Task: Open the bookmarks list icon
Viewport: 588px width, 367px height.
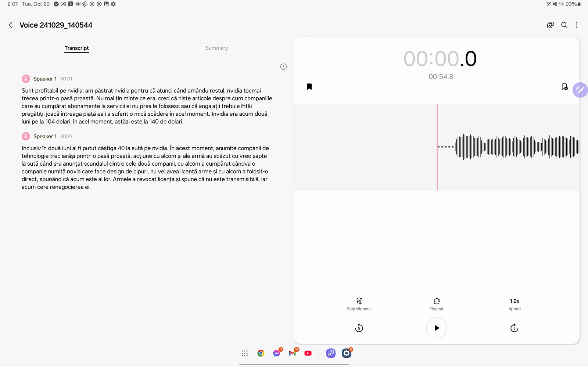Action: point(309,87)
